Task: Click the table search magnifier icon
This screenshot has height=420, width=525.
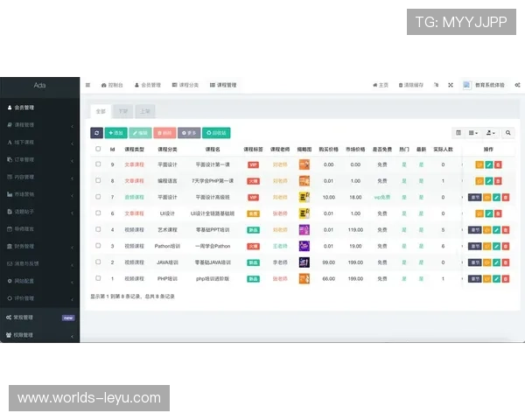Action: point(507,133)
